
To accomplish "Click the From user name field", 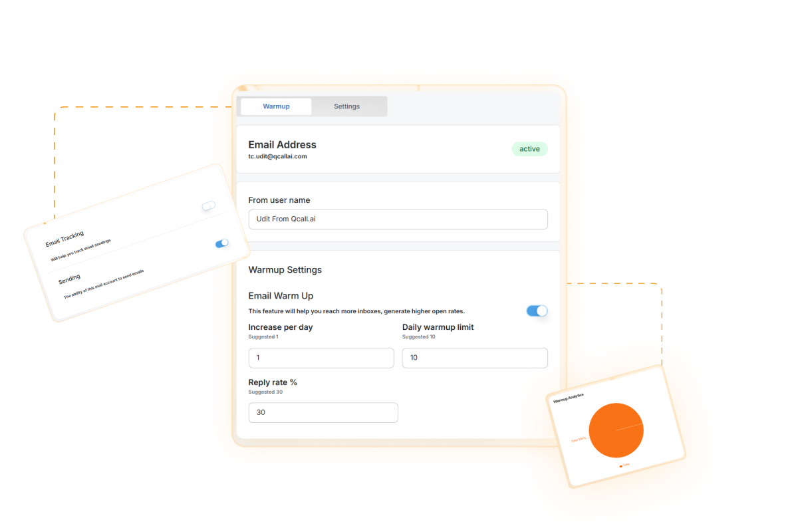I will 398,219.
